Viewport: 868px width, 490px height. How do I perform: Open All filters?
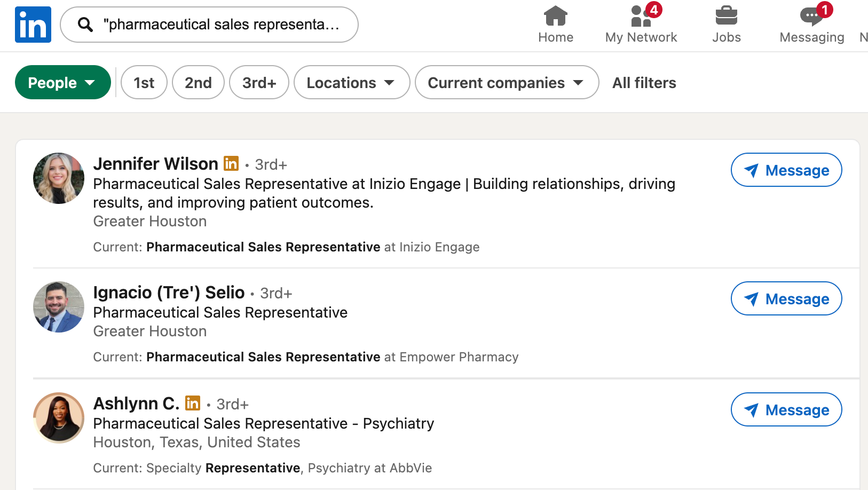[644, 83]
